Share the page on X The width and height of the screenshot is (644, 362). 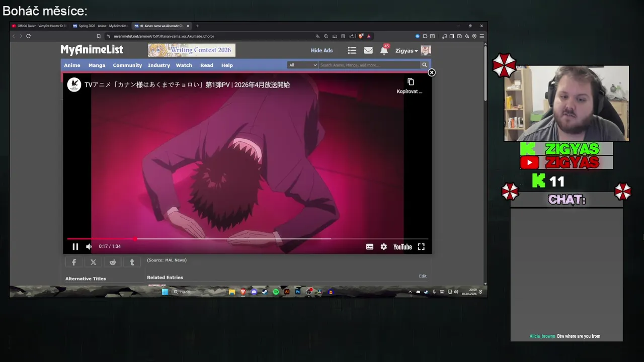(x=93, y=262)
